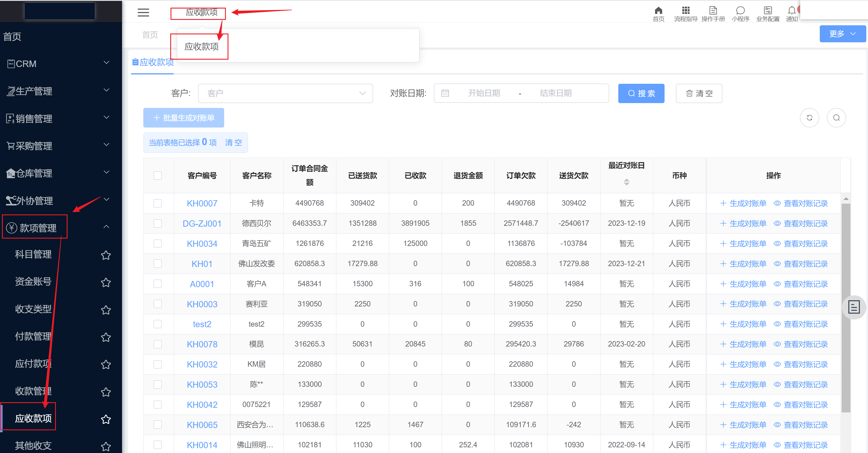Open 业务配置 settings icon
The width and height of the screenshot is (868, 453).
pyautogui.click(x=768, y=11)
